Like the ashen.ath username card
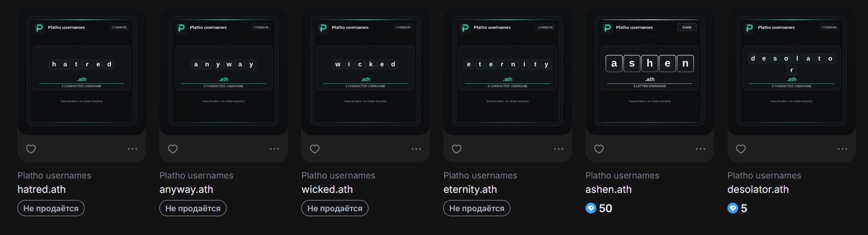 (x=599, y=149)
